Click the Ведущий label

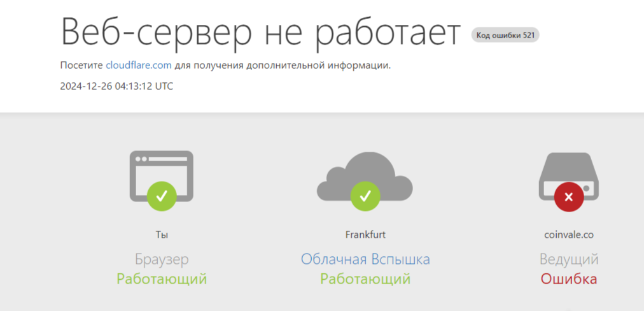(569, 259)
